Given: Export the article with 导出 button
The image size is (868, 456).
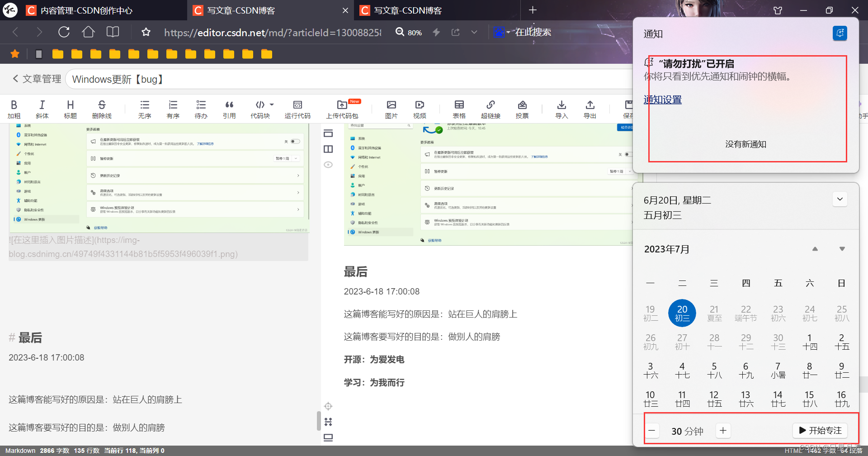Looking at the screenshot, I should pyautogui.click(x=590, y=109).
